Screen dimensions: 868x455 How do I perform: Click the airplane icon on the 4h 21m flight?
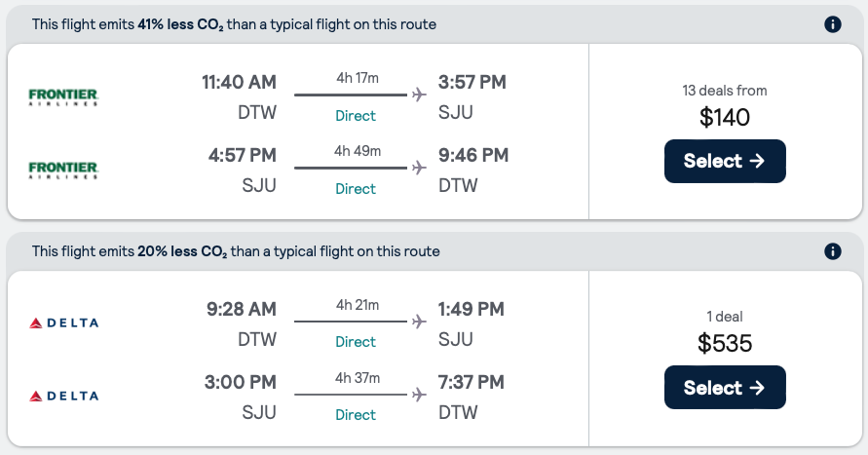click(x=419, y=321)
